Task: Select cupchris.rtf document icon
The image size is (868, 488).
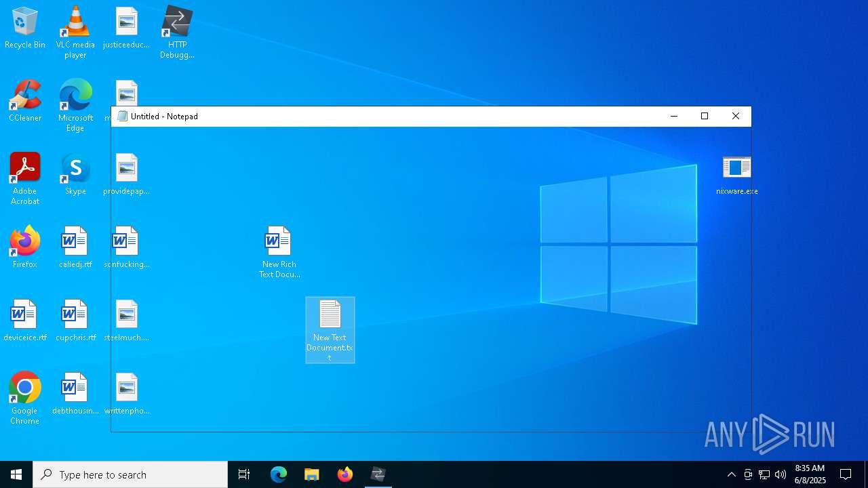Action: (x=75, y=321)
